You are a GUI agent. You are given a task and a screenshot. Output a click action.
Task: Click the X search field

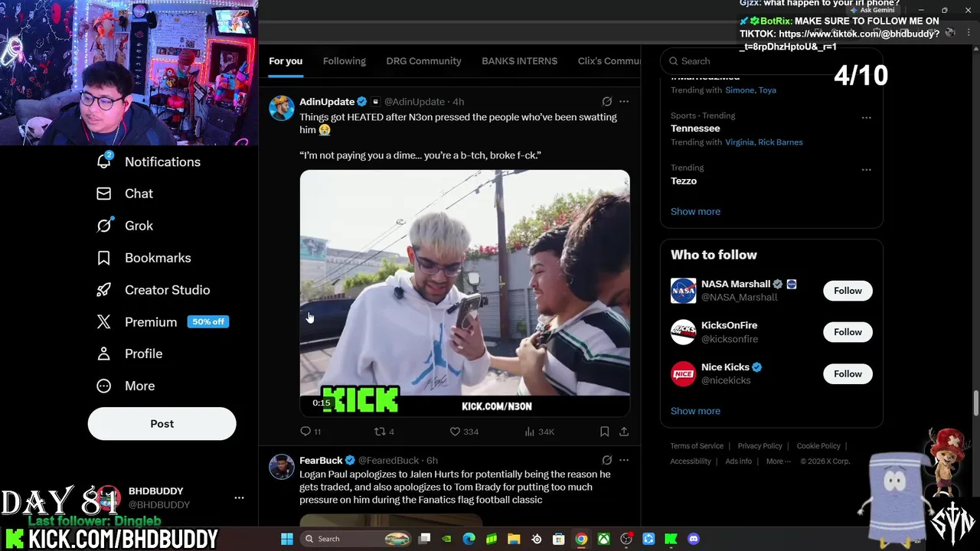point(772,61)
